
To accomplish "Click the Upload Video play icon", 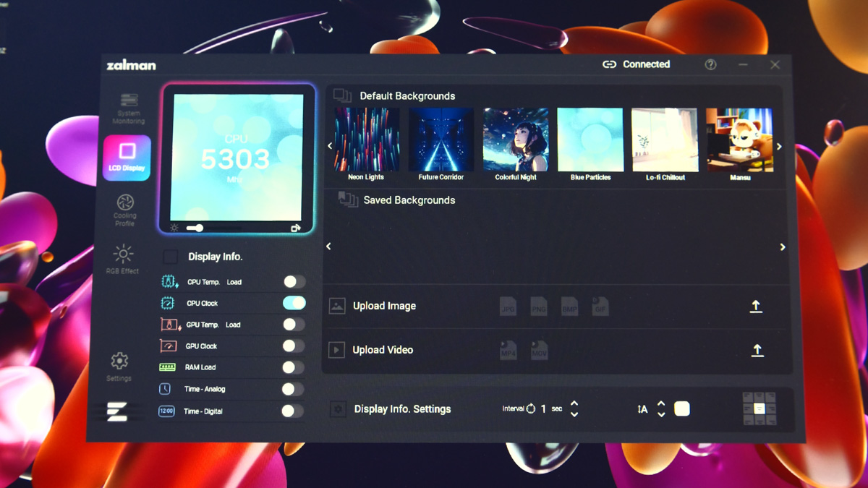I will click(336, 350).
